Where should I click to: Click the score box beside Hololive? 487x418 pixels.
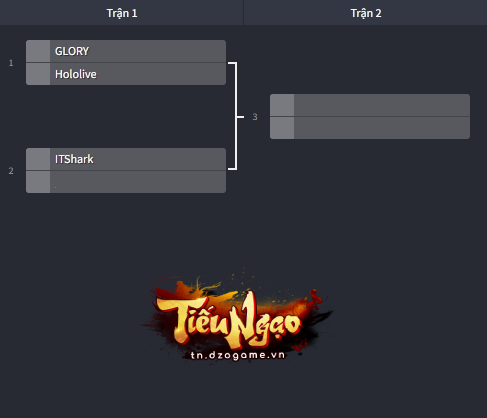[x=38, y=74]
